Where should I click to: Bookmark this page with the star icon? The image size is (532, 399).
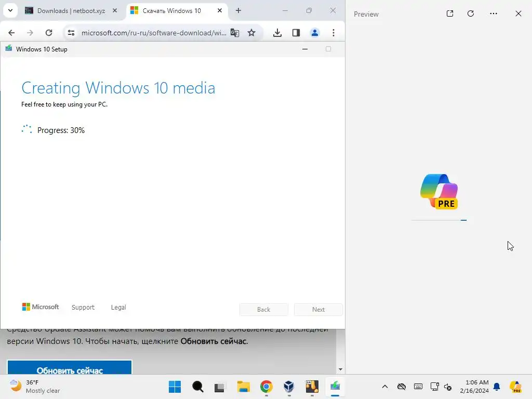pyautogui.click(x=251, y=33)
